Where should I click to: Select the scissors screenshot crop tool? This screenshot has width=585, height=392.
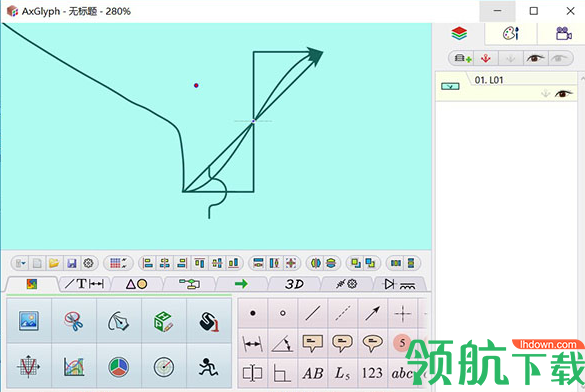(74, 321)
